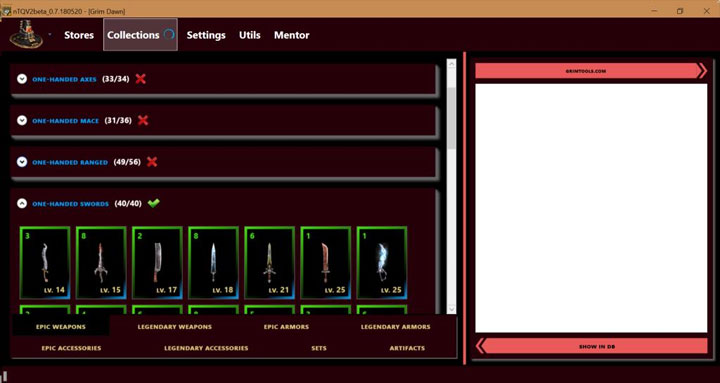The height and width of the screenshot is (383, 720).
Task: Click the red X next to One-Handed Ranged
Action: [152, 162]
